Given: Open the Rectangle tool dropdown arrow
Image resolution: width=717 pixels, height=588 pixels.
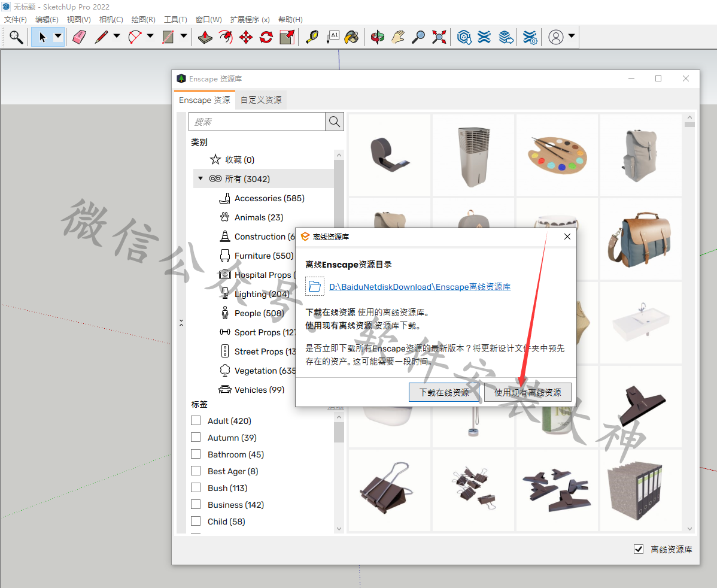Looking at the screenshot, I should [183, 36].
